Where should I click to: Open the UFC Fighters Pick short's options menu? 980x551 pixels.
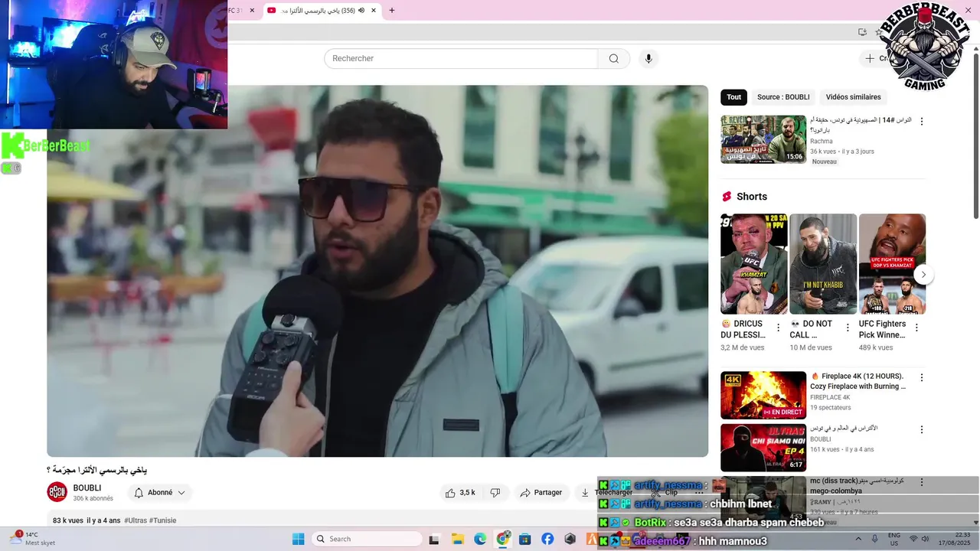click(916, 328)
